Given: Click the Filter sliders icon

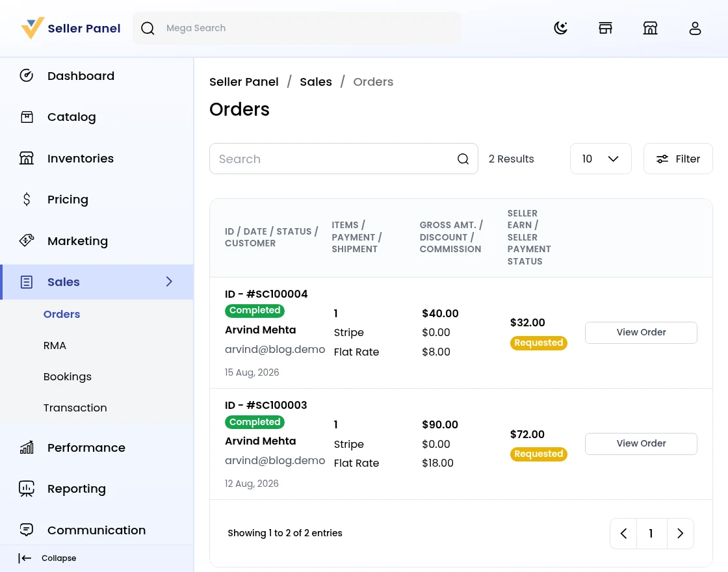Looking at the screenshot, I should pos(662,159).
